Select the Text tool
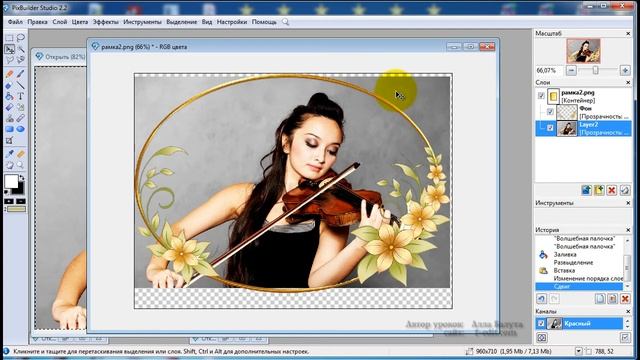 tap(20, 96)
